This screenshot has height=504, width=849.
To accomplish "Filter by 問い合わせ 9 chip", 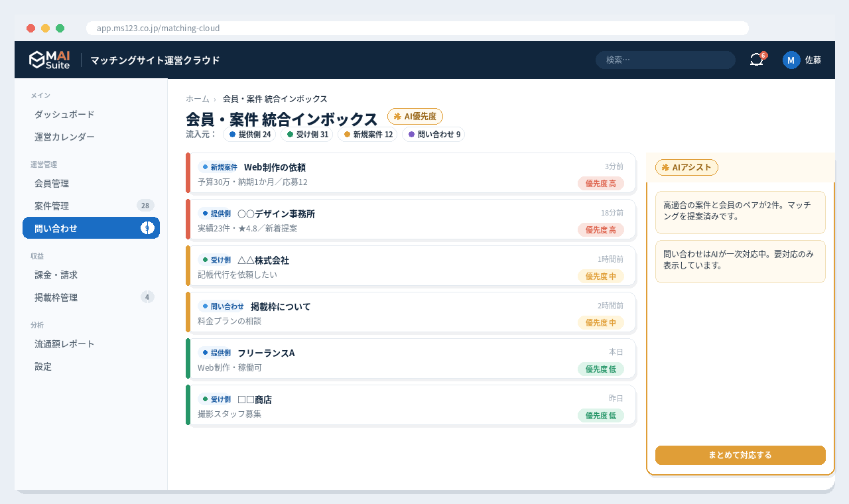I will [x=434, y=134].
